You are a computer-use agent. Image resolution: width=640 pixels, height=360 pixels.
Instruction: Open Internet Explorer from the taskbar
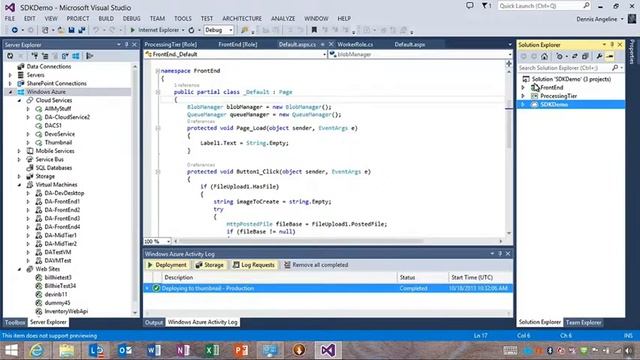37,350
